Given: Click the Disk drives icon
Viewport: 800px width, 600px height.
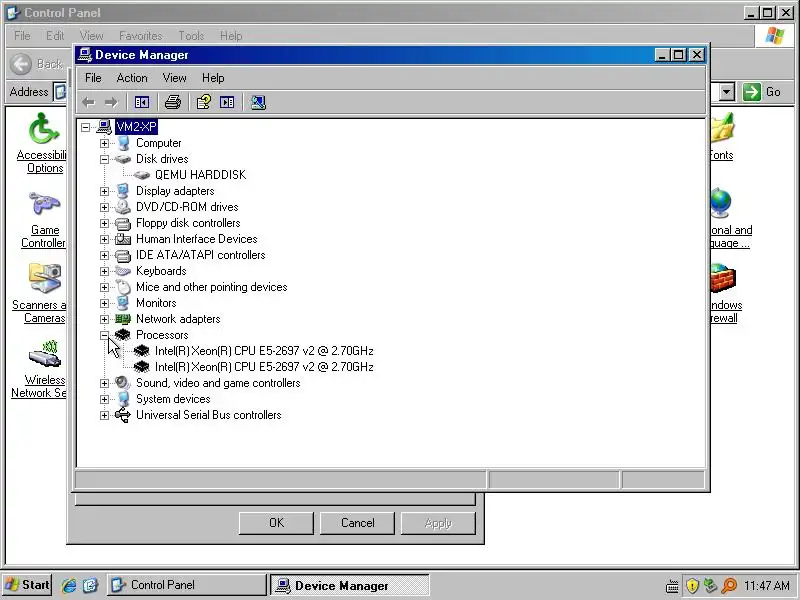Looking at the screenshot, I should 122,159.
